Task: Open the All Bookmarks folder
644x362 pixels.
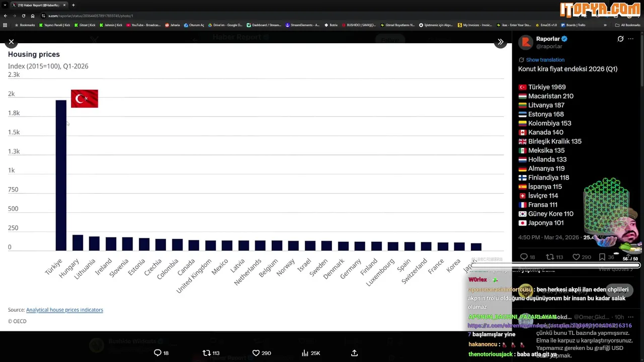Action: tap(627, 25)
